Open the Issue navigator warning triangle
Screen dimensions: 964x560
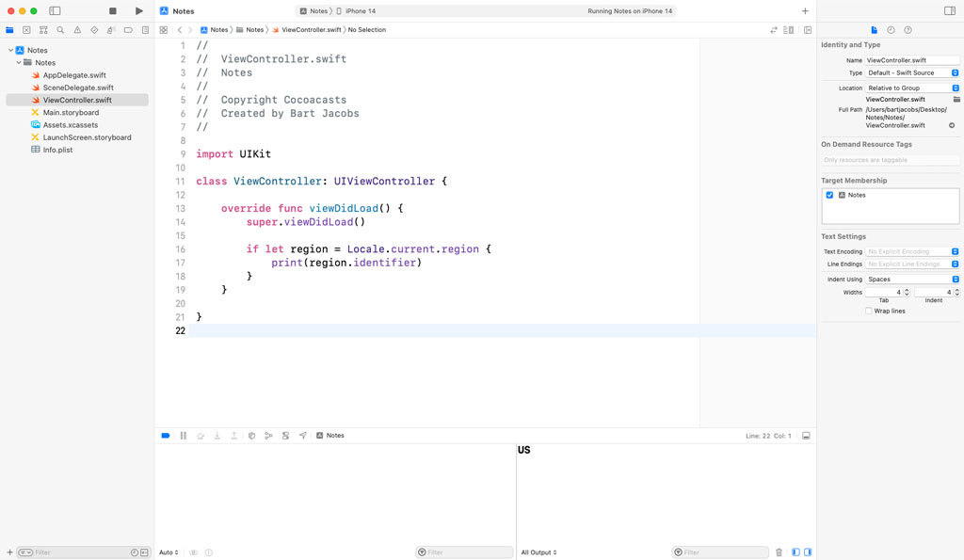point(77,29)
